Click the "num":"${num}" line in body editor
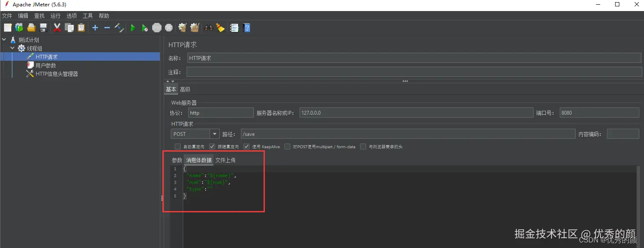 coord(208,182)
